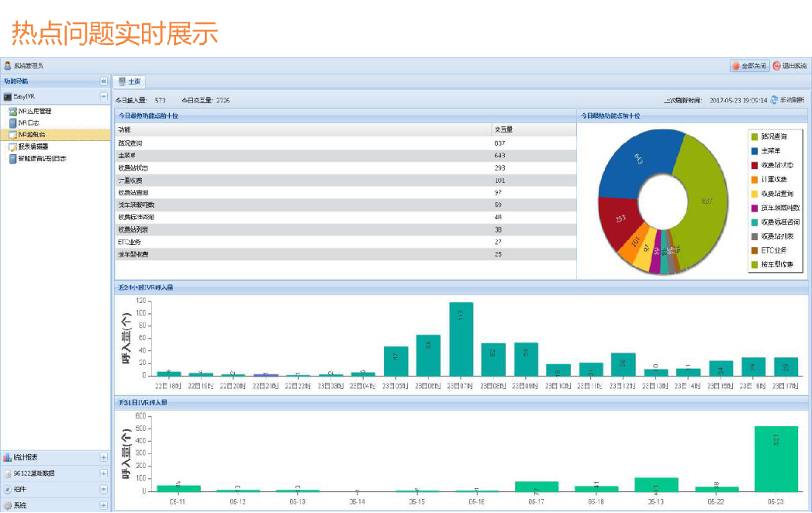
Task: Expand the 系统 section plus button
Action: [x=103, y=505]
